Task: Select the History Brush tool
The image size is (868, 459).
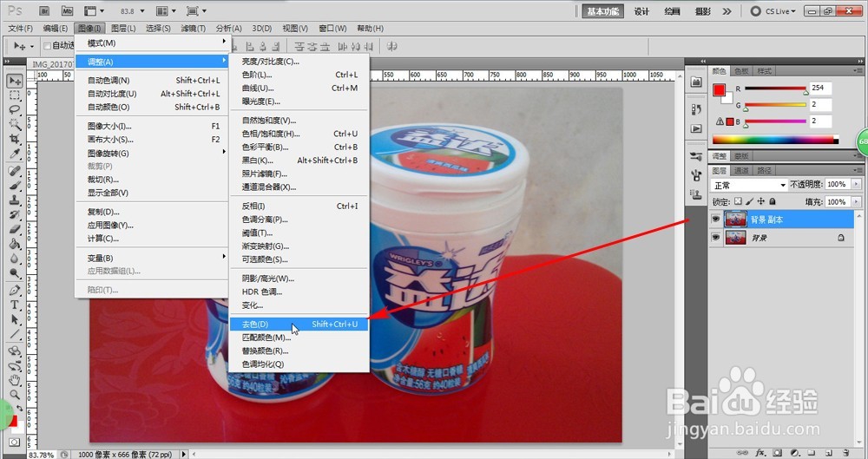Action: (x=15, y=215)
